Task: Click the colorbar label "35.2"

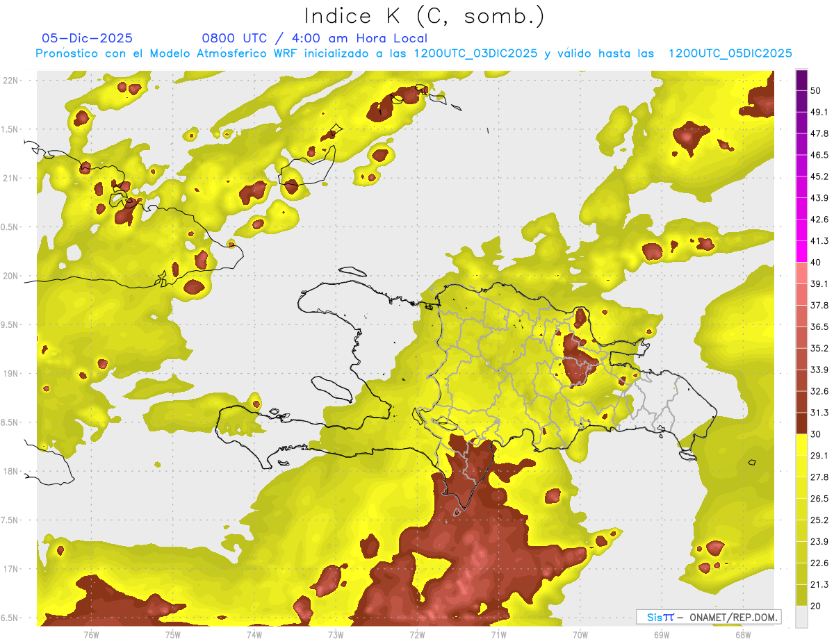Action: pyautogui.click(x=819, y=348)
